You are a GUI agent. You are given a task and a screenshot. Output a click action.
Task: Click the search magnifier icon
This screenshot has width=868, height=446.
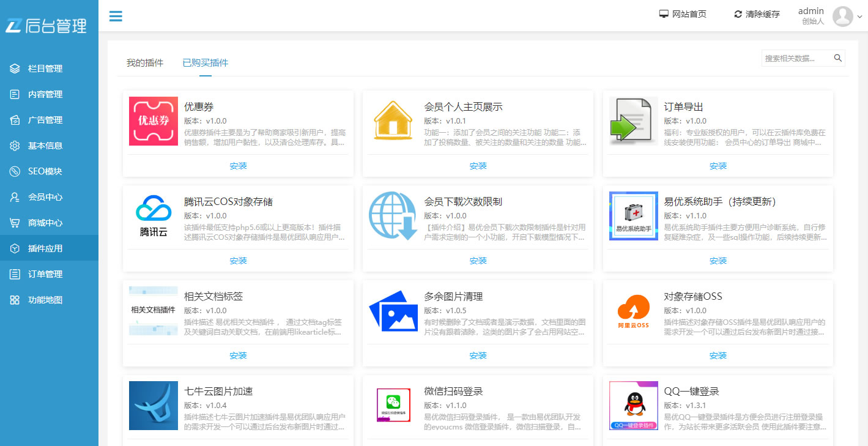(x=837, y=58)
